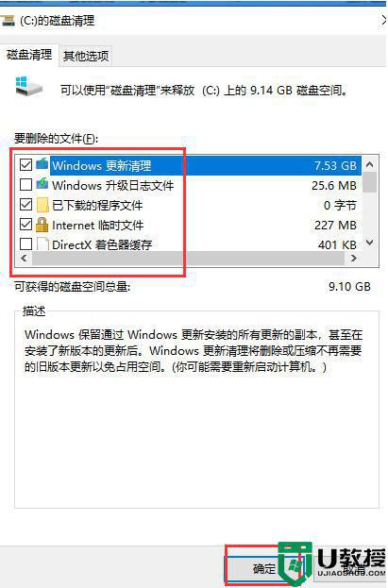Click the Windows 更新清理 shield icon
The width and height of the screenshot is (388, 588).
42,164
